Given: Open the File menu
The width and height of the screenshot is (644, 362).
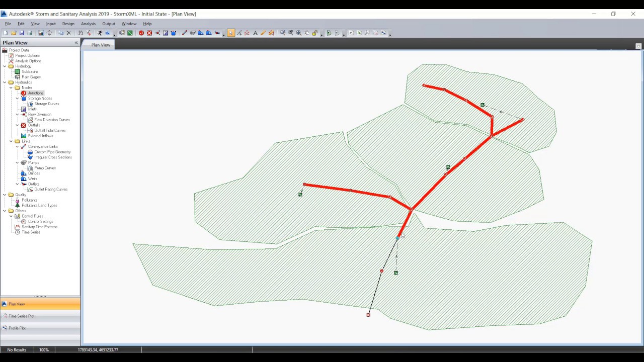Looking at the screenshot, I should [x=8, y=24].
